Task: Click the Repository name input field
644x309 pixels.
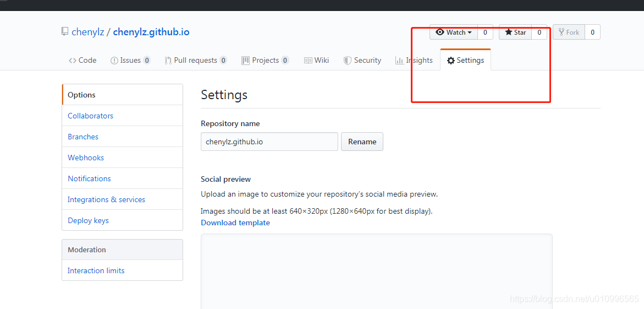Action: point(269,142)
